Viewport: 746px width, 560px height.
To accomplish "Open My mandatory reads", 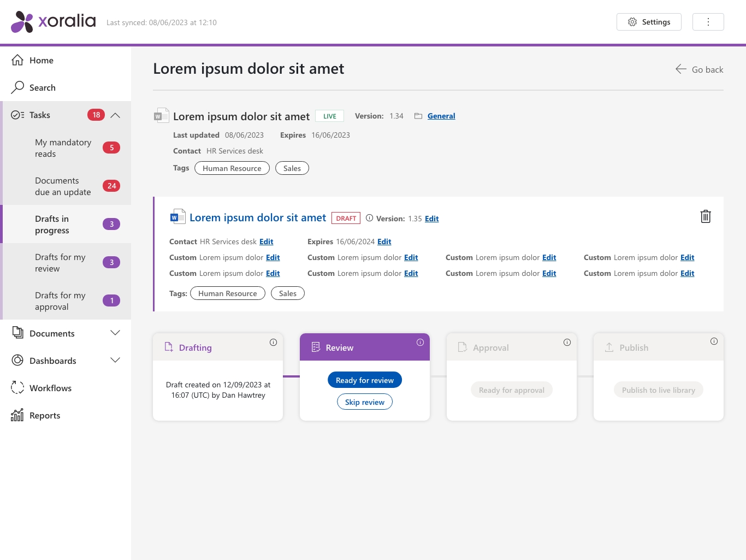I will pos(63,148).
